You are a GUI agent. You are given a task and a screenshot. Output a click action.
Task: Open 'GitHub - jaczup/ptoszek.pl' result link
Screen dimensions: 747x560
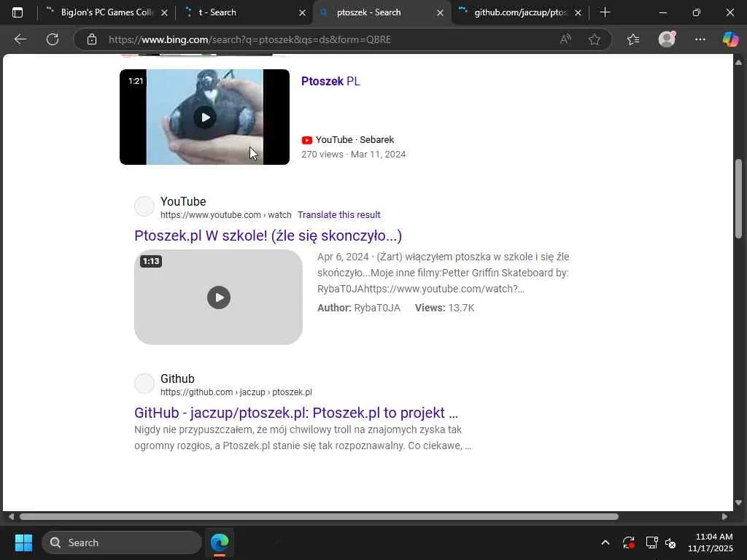point(296,413)
